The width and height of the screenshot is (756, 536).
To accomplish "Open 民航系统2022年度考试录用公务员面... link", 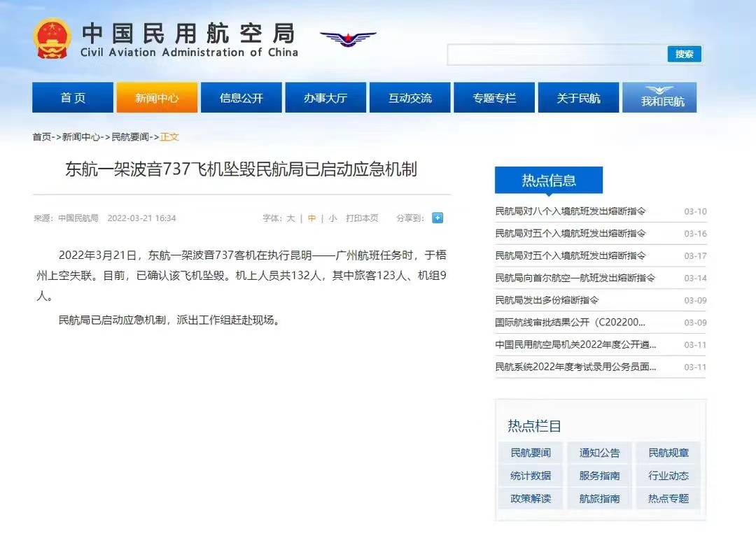I will click(x=575, y=367).
